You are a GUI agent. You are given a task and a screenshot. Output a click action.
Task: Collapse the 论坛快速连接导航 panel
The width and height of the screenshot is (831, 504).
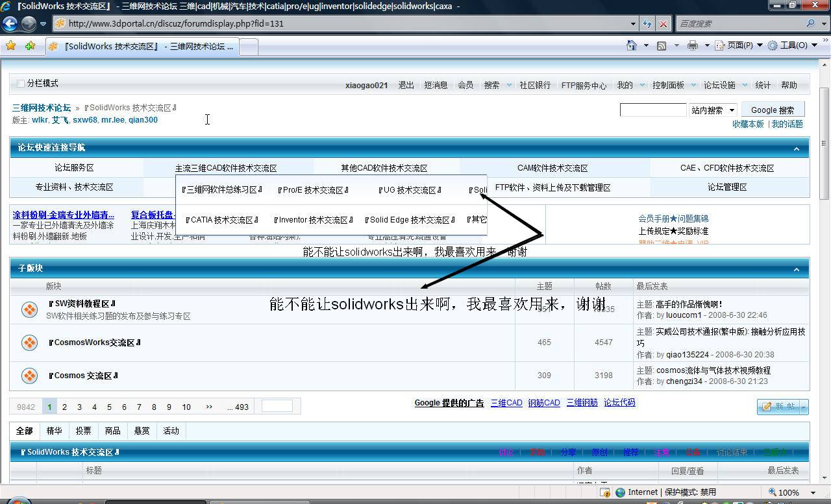click(x=797, y=149)
